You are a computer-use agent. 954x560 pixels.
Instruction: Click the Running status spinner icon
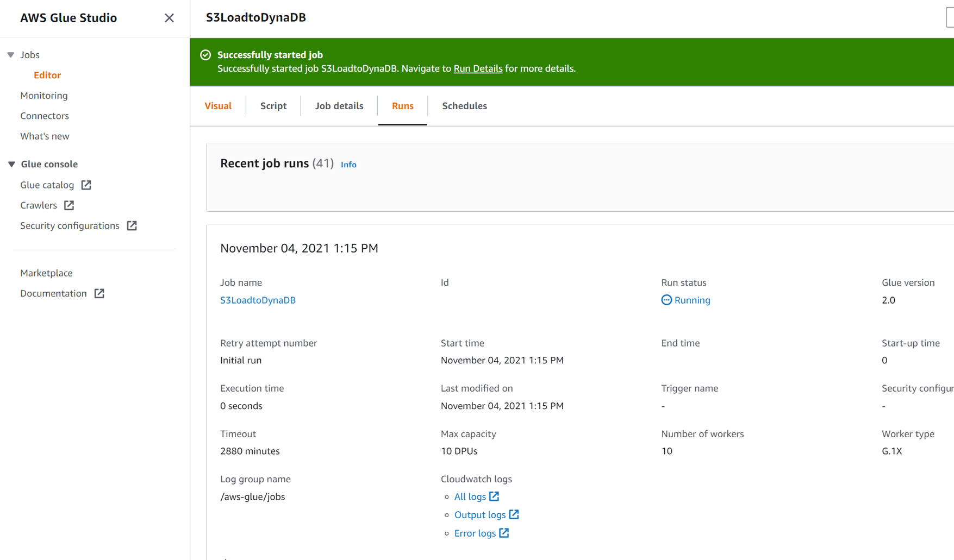click(x=667, y=300)
